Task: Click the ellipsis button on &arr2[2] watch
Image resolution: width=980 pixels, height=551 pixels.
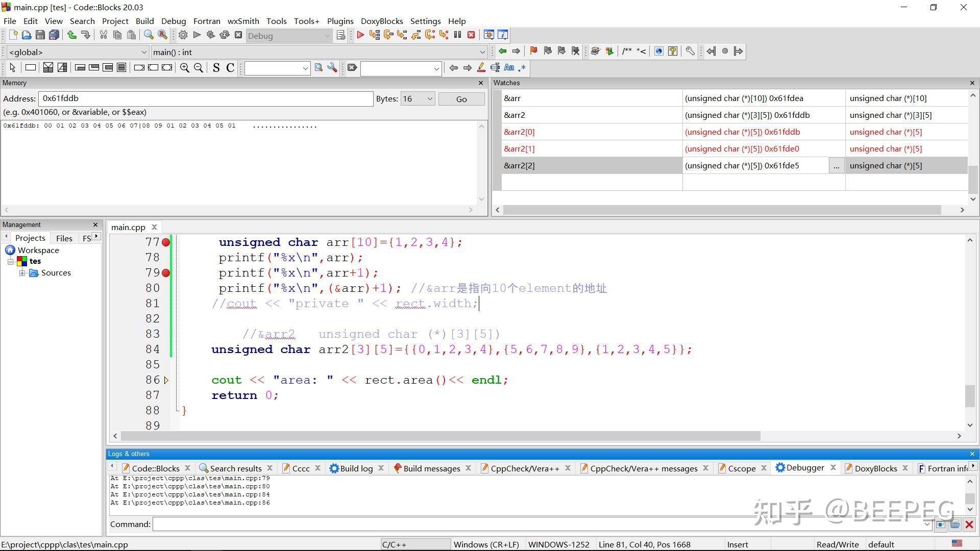Action: click(x=836, y=166)
